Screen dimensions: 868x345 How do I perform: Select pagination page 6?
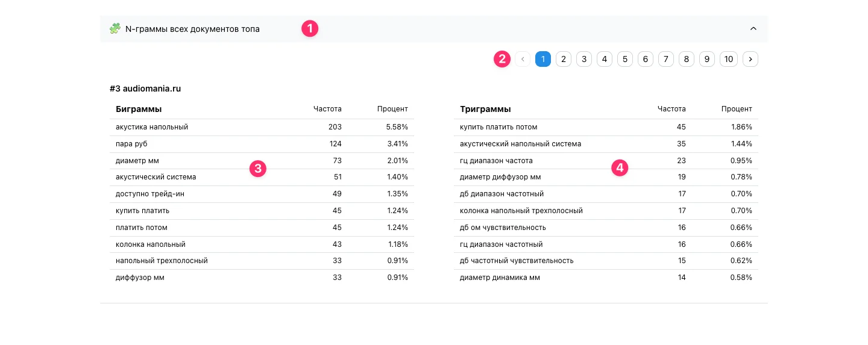click(x=646, y=59)
